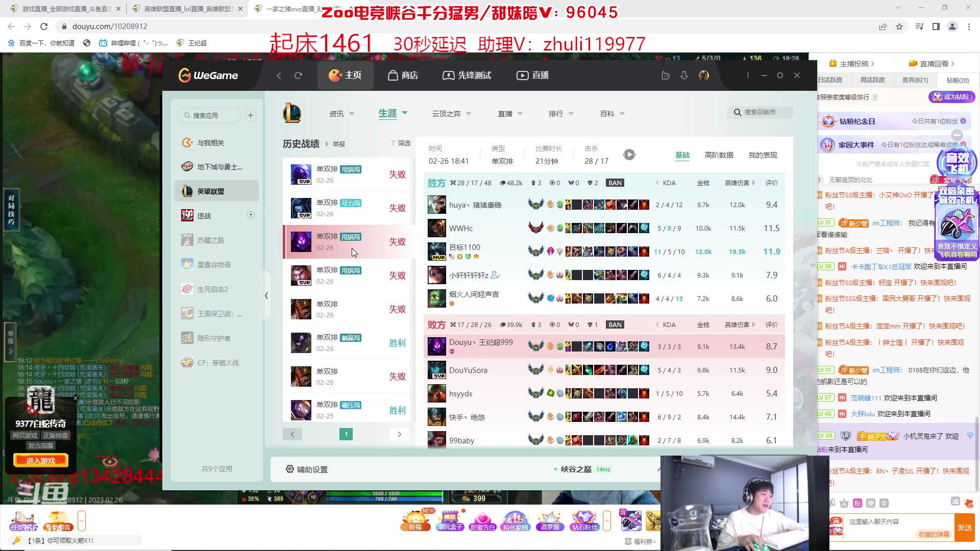Click page 1 button in history
The height and width of the screenshot is (551, 980).
tap(346, 434)
